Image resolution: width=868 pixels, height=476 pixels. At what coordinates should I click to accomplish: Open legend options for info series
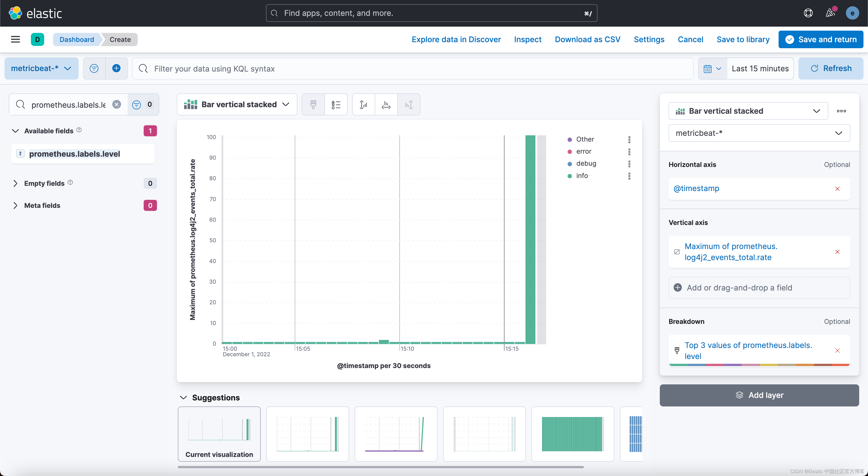(629, 176)
